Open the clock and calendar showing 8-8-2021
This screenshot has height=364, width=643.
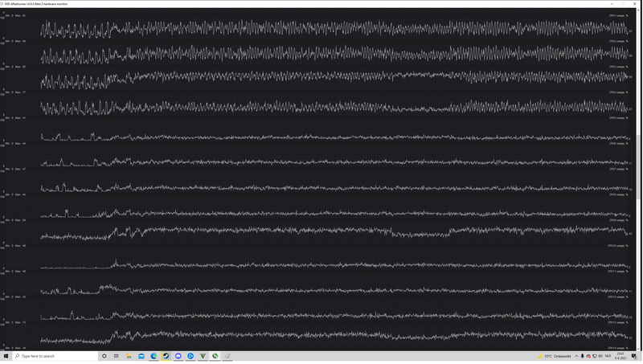pos(620,356)
